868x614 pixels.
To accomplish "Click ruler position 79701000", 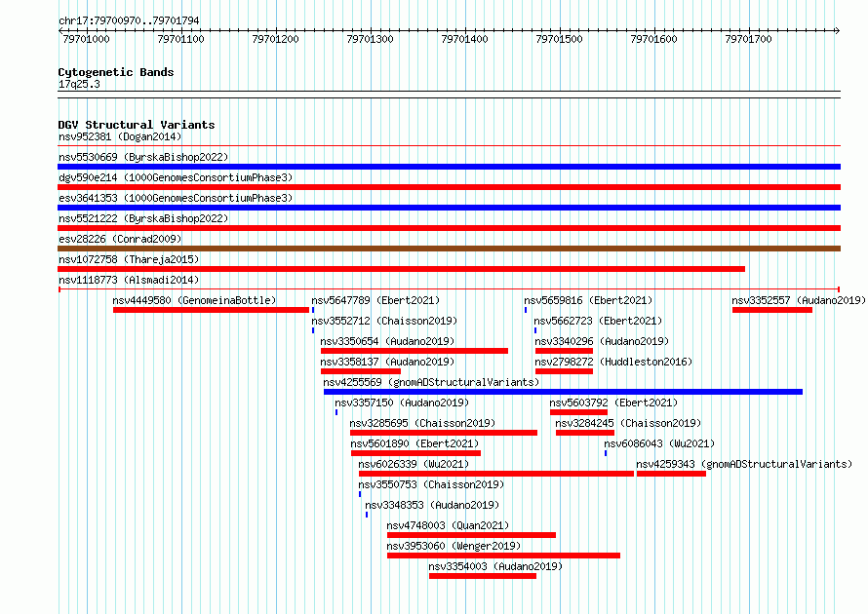I will 86,39.
